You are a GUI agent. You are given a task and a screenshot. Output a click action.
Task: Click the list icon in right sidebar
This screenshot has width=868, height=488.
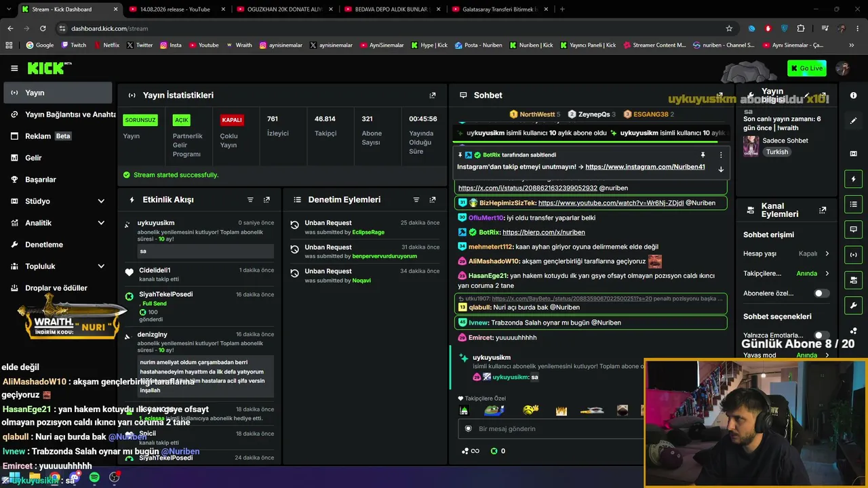854,204
